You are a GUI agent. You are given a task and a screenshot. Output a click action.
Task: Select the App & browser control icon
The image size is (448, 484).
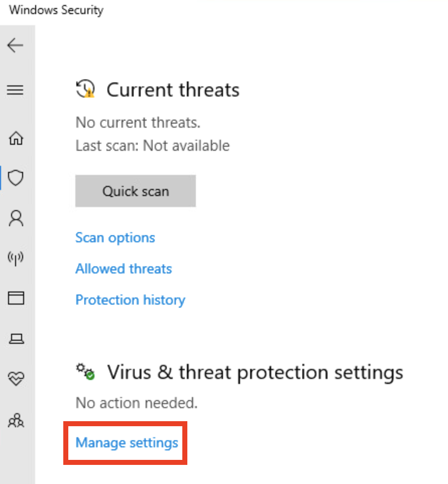tap(16, 298)
